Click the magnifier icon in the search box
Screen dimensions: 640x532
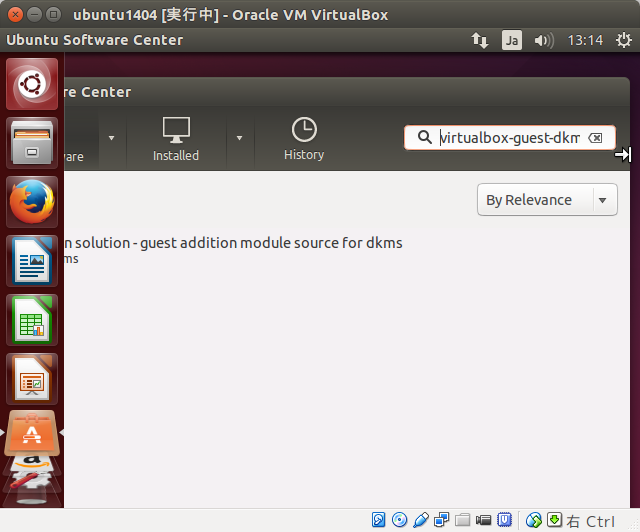[424, 137]
